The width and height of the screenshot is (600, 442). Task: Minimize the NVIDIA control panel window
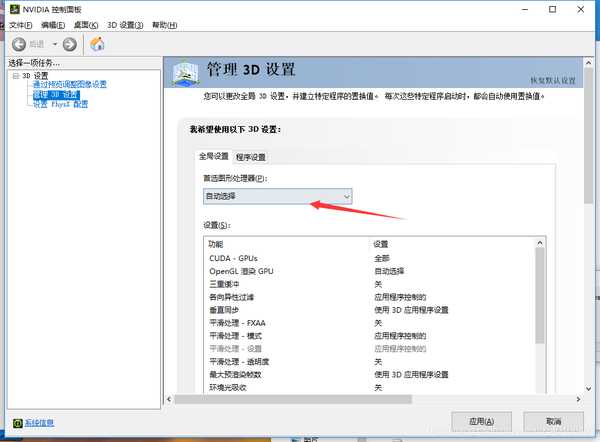(525, 9)
